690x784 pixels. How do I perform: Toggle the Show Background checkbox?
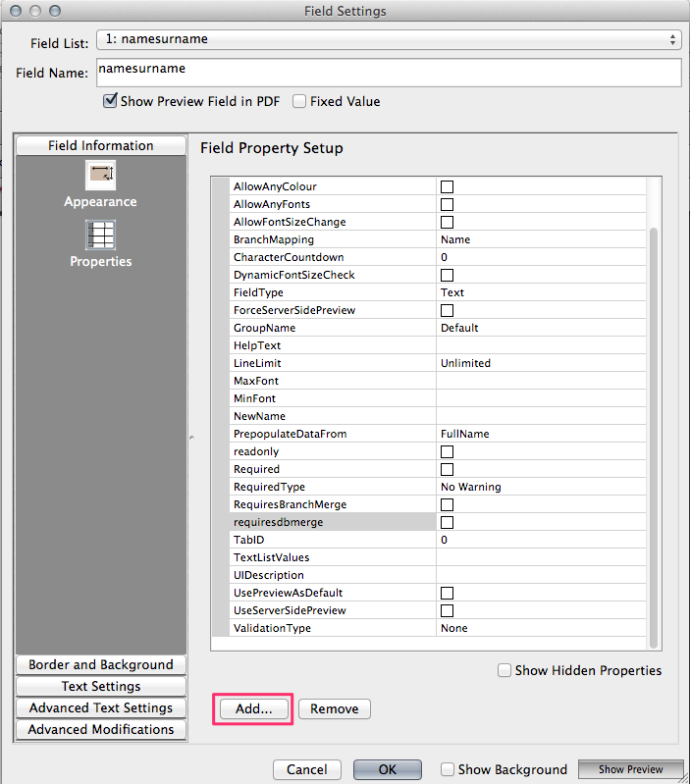pos(448,769)
